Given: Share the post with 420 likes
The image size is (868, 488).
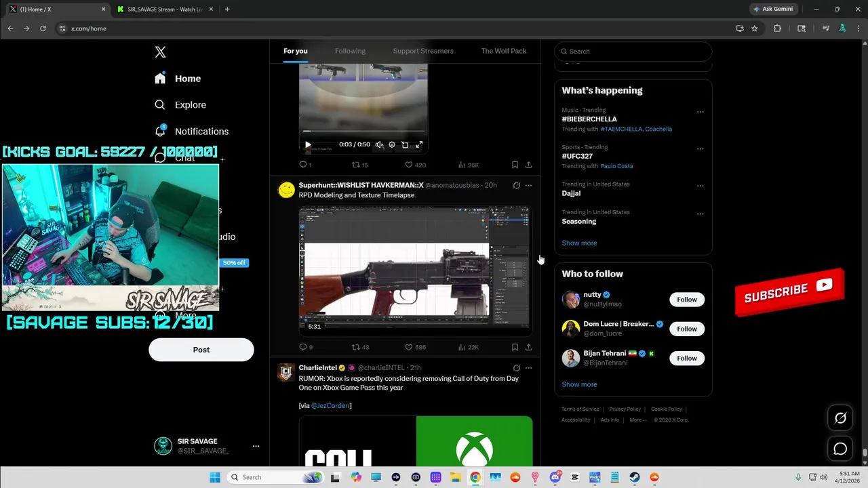Looking at the screenshot, I should (528, 165).
